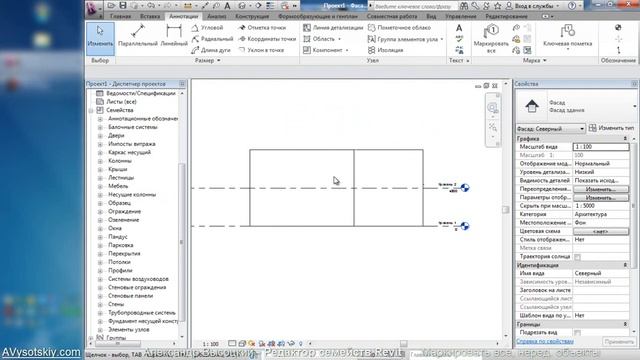
Task: Open the Совместная работа ribbon tab
Action: click(392, 16)
